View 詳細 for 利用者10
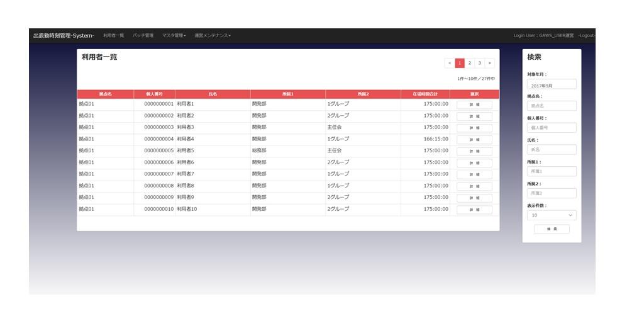Viewport: 644px width, 333px height. point(474,210)
